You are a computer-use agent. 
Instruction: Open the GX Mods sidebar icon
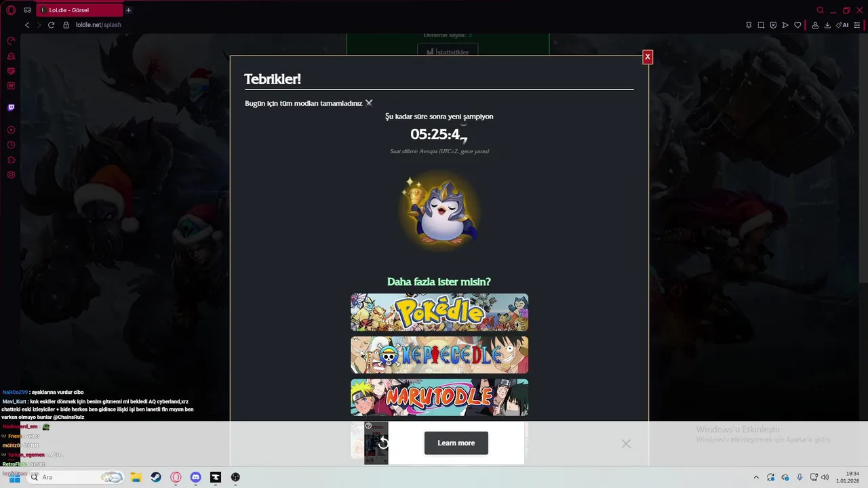coord(11,86)
